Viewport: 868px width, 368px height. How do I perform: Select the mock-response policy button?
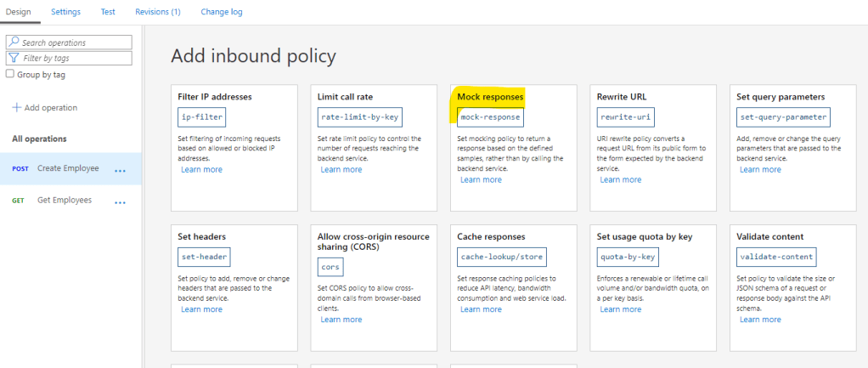[x=490, y=117]
